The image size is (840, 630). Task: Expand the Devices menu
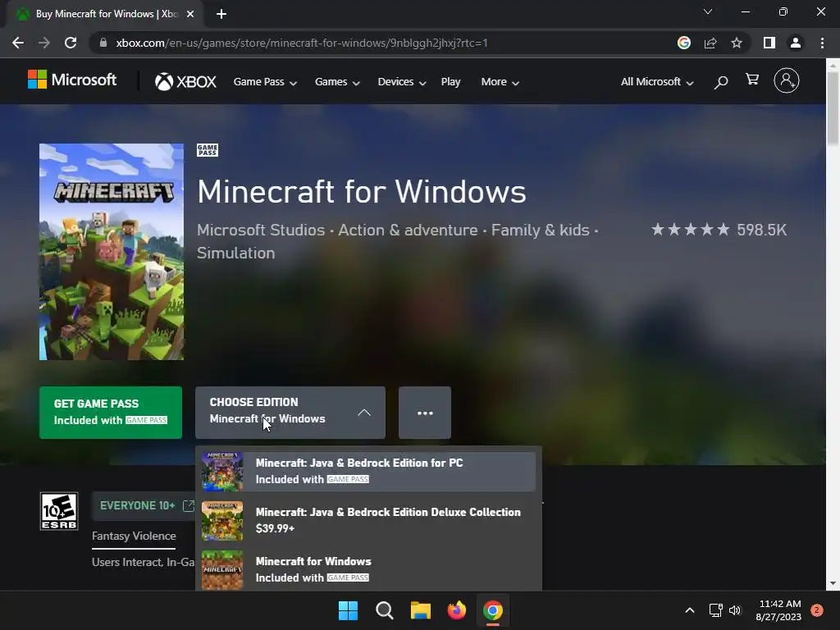[x=402, y=82]
